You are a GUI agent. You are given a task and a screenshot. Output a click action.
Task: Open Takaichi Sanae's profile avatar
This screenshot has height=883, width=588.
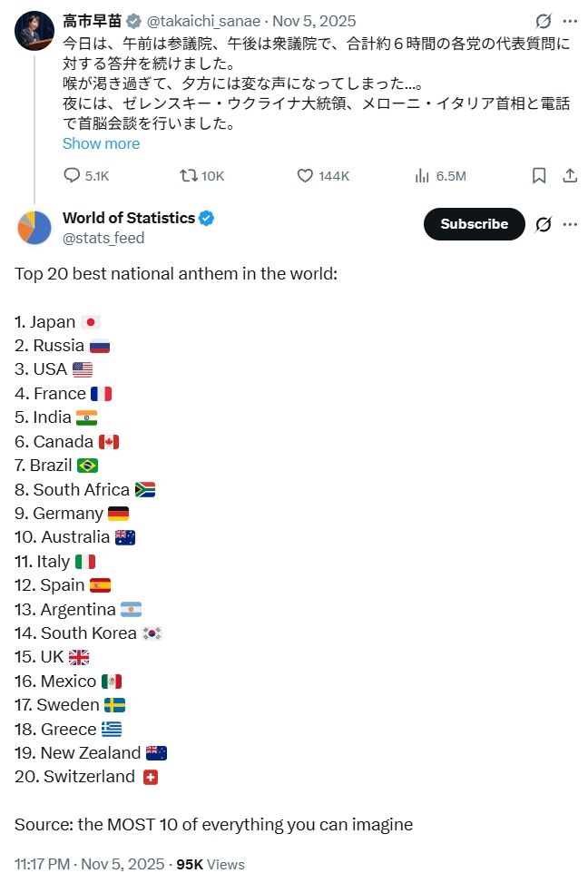pos(34,29)
